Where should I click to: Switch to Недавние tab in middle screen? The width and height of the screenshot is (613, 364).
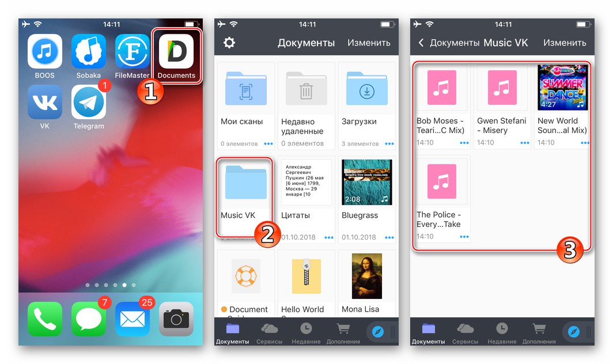point(306,333)
